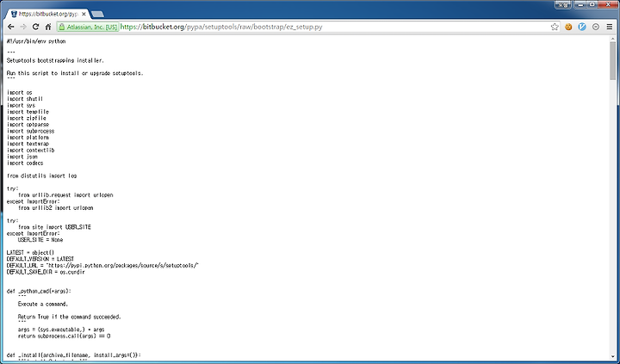This screenshot has height=364, width=620.
Task: Open the user profile button in title bar
Action: (563, 5)
